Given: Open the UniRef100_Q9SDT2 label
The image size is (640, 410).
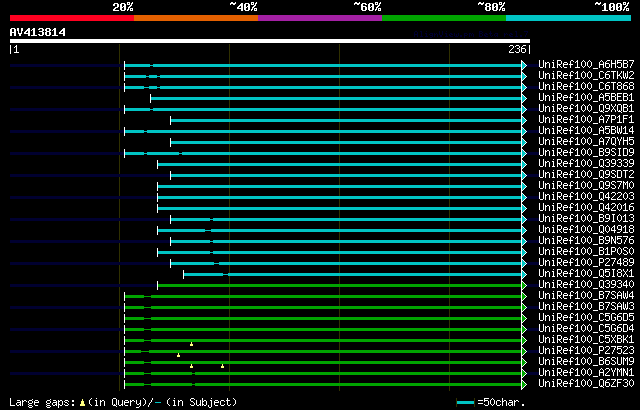Looking at the screenshot, I should (x=586, y=175).
